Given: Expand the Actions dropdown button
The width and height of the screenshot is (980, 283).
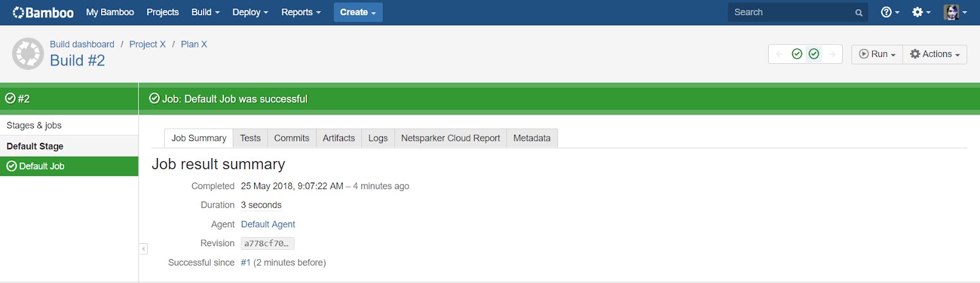Looking at the screenshot, I should click(935, 54).
